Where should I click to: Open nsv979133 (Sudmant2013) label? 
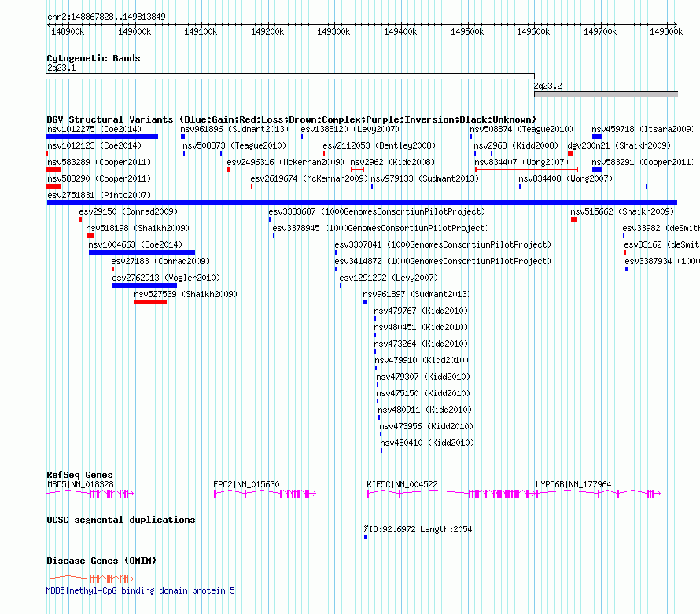(x=425, y=178)
